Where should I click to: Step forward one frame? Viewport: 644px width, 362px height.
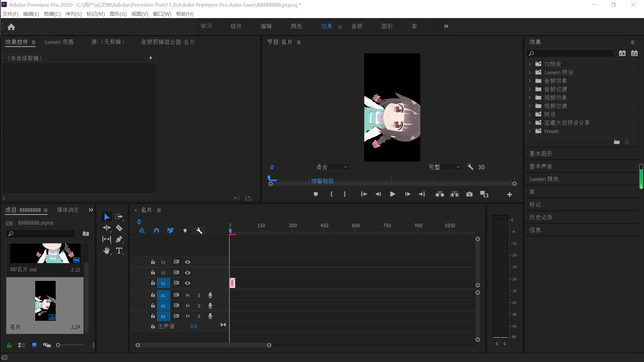[x=408, y=194]
